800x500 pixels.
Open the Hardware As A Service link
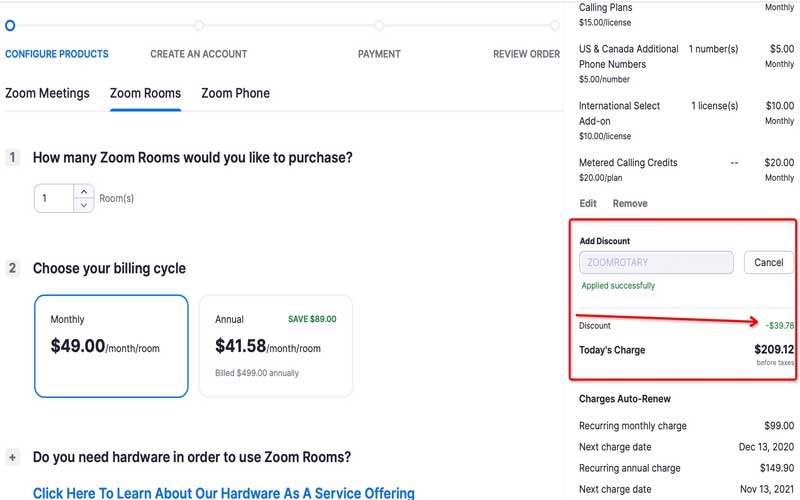[x=223, y=493]
